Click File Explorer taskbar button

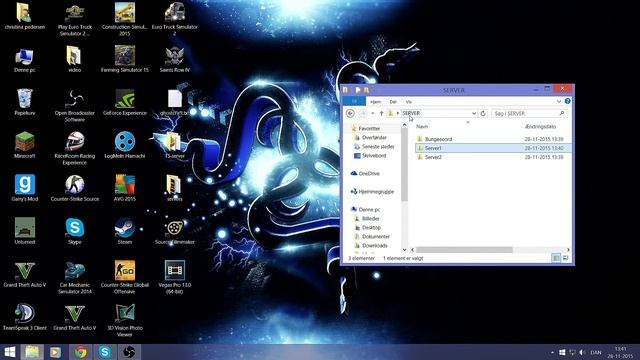coord(32,352)
